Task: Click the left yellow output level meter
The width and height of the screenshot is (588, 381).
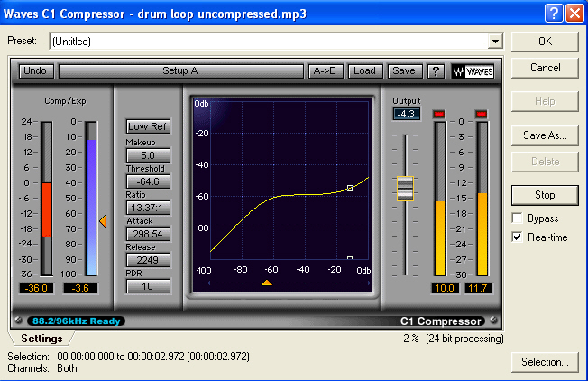Action: click(x=439, y=199)
